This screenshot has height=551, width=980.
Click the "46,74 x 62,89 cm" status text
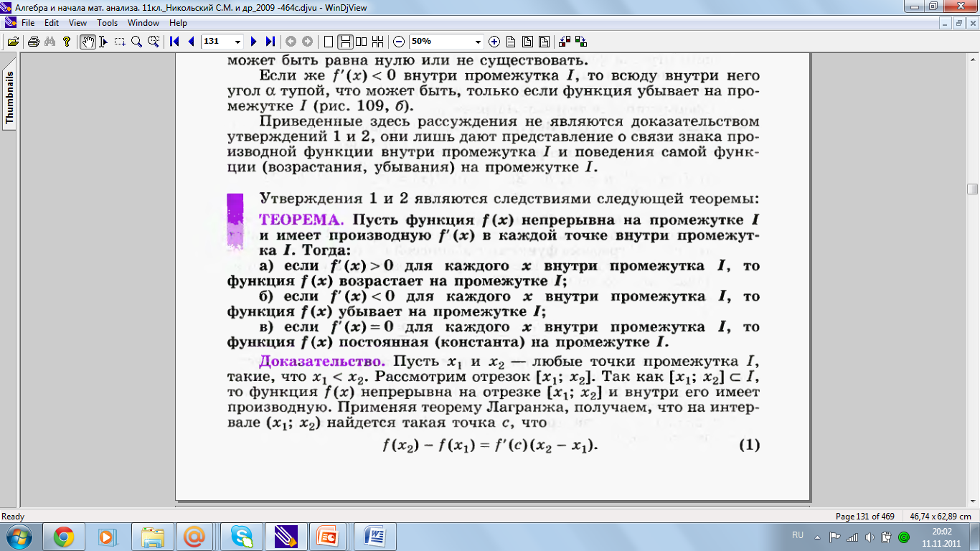click(x=940, y=517)
